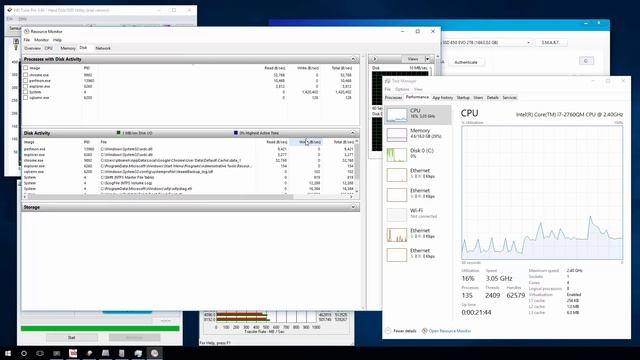Tick the Image select-all checkbox

(26, 68)
